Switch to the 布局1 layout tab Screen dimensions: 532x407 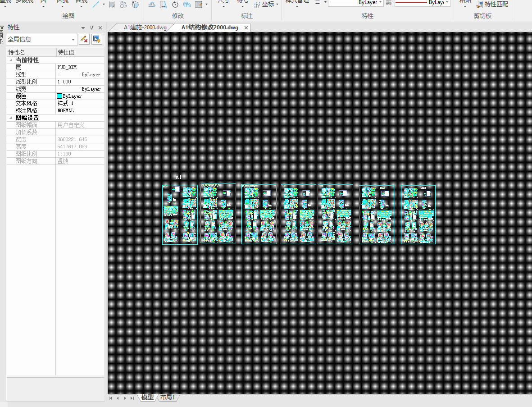[x=167, y=398]
